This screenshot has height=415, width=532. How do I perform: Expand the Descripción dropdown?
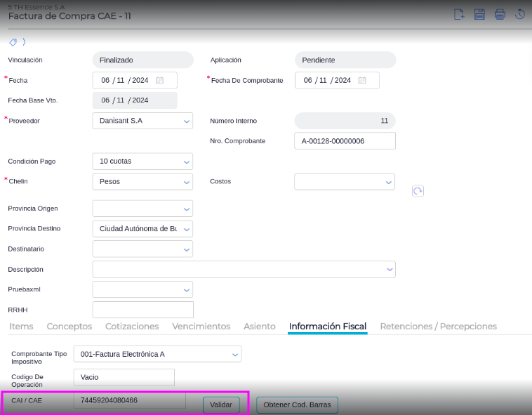pos(390,270)
